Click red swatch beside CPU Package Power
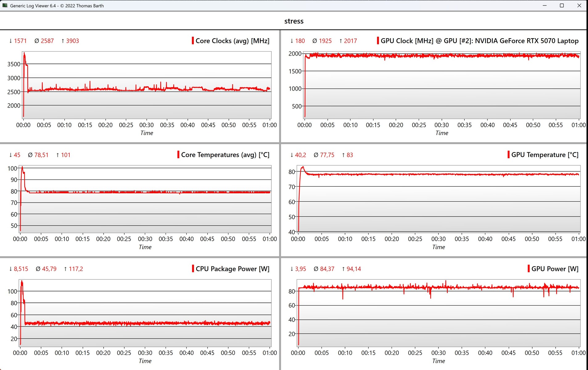 193,269
